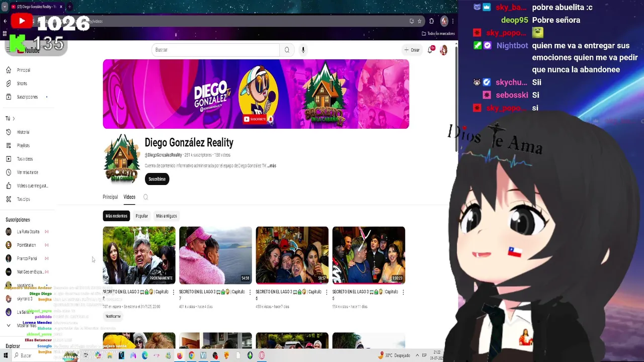Open the 54:58 video thumbnail
The width and height of the screenshot is (644, 362).
click(x=215, y=255)
